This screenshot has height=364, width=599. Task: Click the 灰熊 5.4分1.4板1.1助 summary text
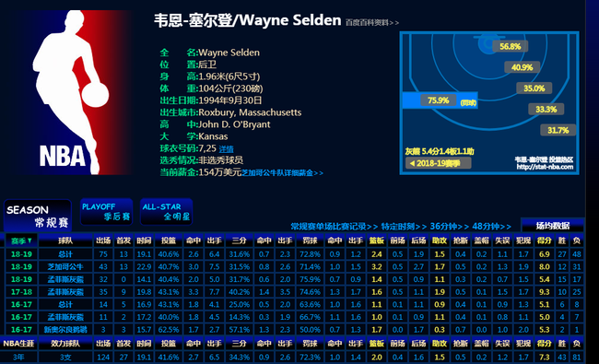tap(440, 151)
